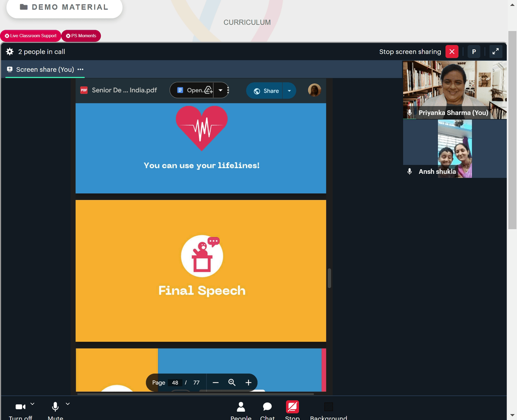
Task: Click the Open with Google Docs button
Action: (192, 90)
